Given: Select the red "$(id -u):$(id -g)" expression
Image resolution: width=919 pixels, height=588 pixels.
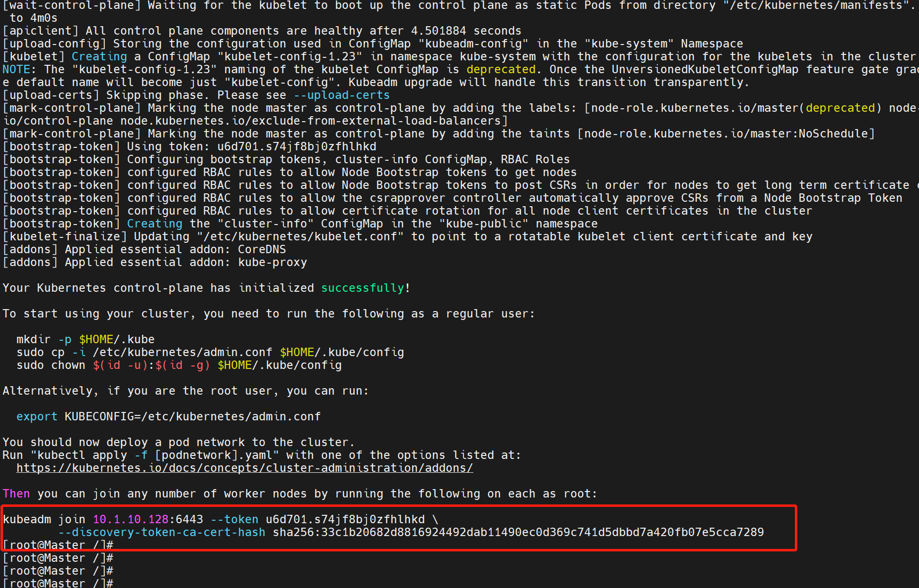Looking at the screenshot, I should click(x=151, y=365).
